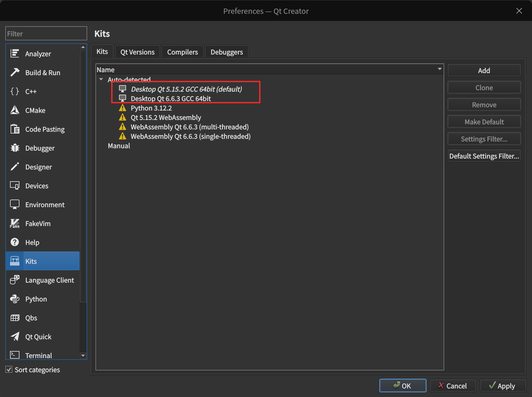
Task: Click the category list scroll down arrow
Action: tap(83, 355)
